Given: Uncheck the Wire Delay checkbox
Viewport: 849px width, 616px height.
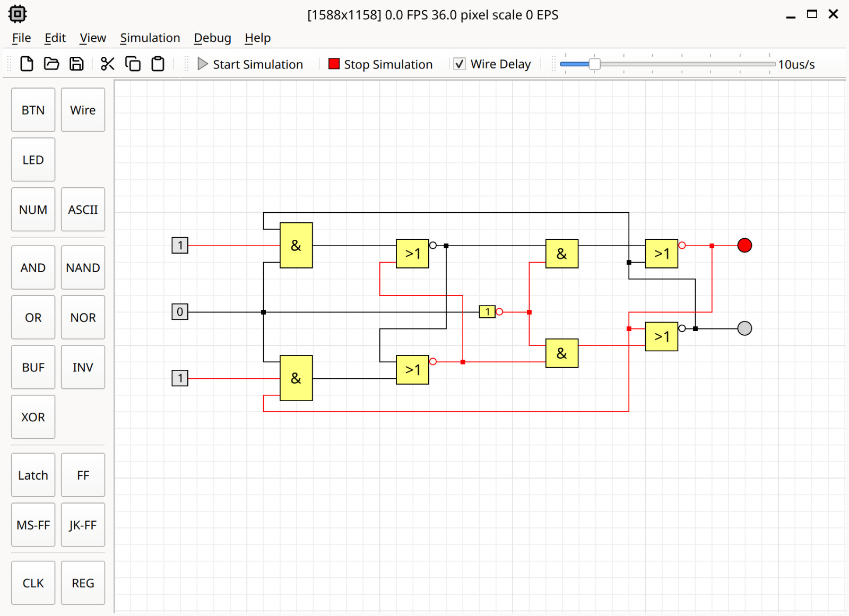Looking at the screenshot, I should (x=460, y=64).
